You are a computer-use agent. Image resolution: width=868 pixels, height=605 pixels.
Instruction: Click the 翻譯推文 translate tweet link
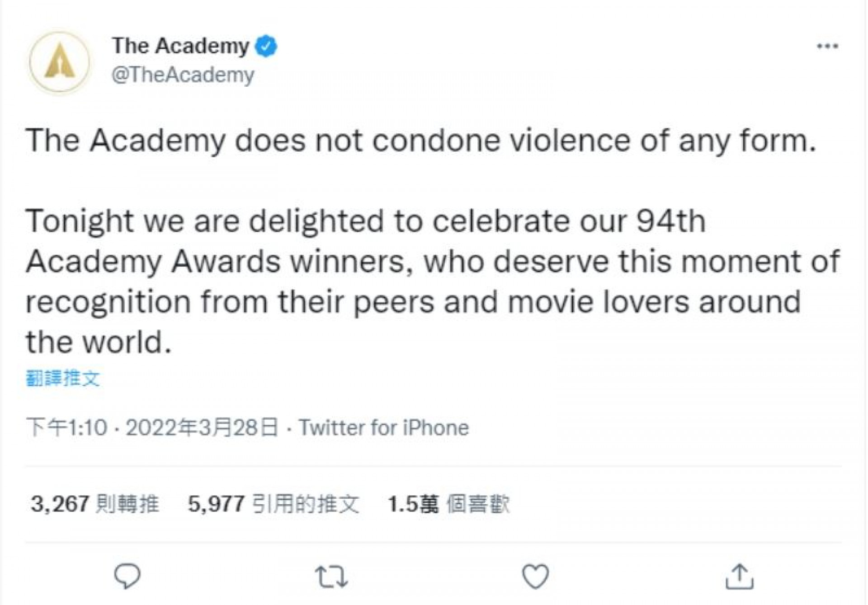pyautogui.click(x=63, y=378)
